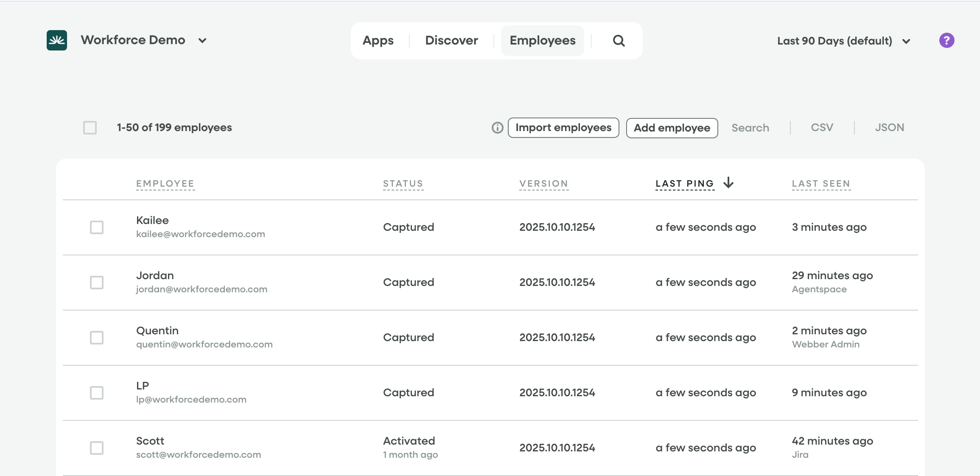
Task: Open the Discover tab
Action: click(x=451, y=41)
